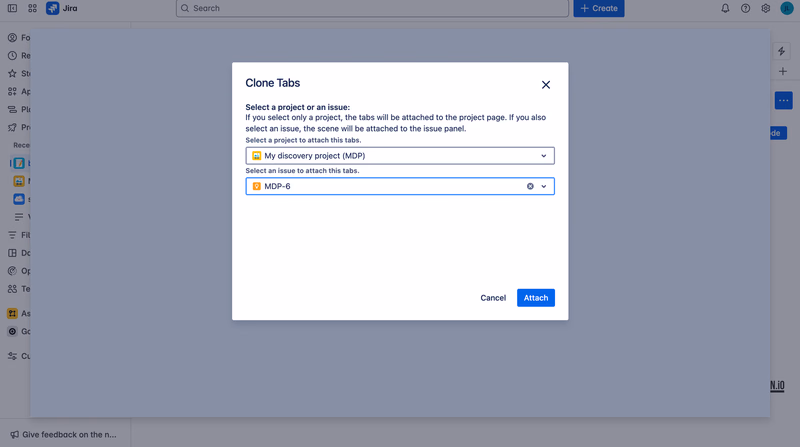Viewport: 800px width, 447px height.
Task: Open the Starred sidebar item
Action: click(x=19, y=73)
